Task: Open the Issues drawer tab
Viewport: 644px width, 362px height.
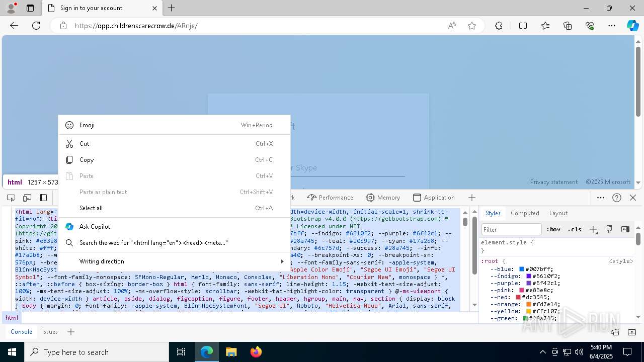Action: tap(50, 332)
